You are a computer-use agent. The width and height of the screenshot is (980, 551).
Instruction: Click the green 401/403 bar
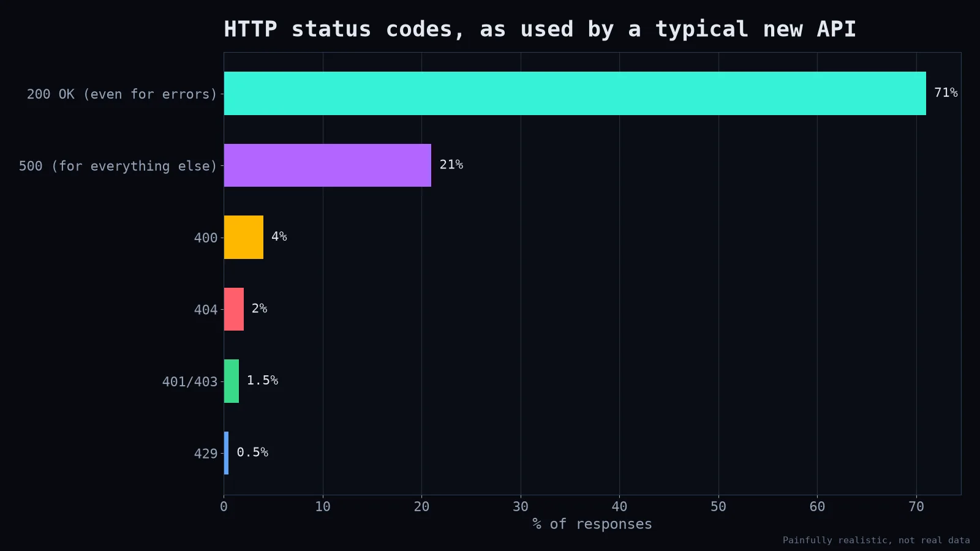232,381
